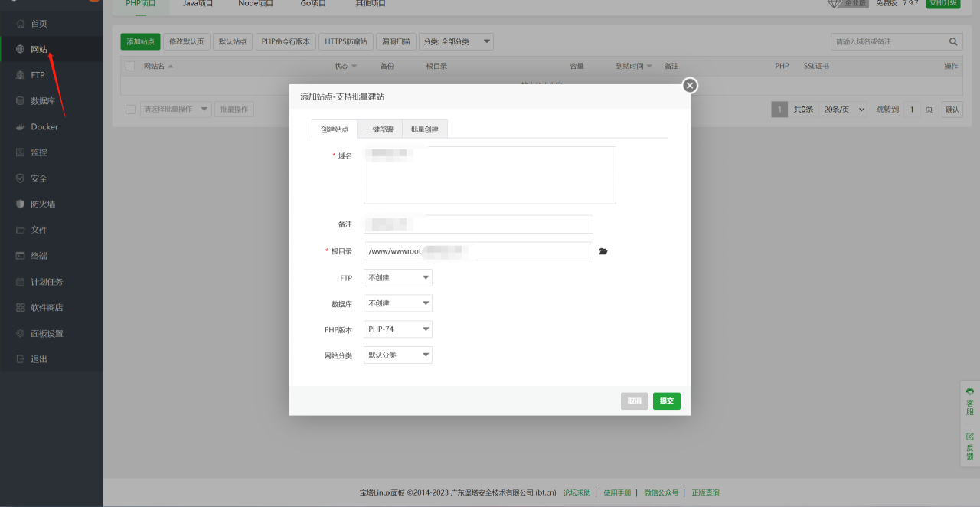Select the FTP sidebar icon

(20, 75)
